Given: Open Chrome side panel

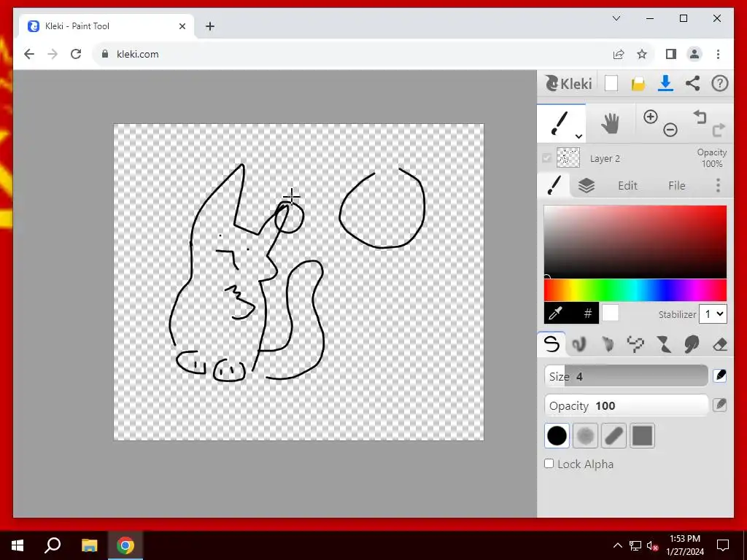Looking at the screenshot, I should (671, 54).
